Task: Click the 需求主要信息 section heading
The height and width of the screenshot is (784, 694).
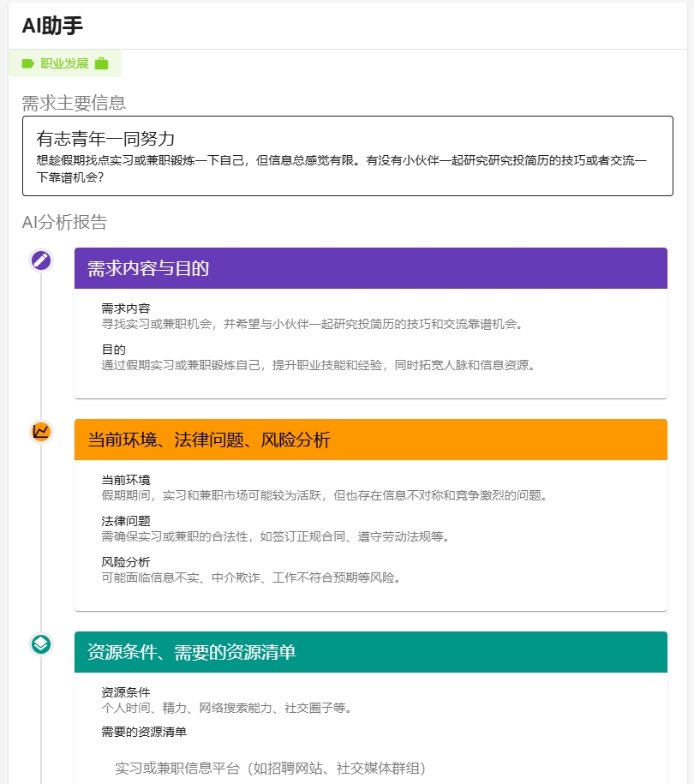Action: pyautogui.click(x=74, y=103)
